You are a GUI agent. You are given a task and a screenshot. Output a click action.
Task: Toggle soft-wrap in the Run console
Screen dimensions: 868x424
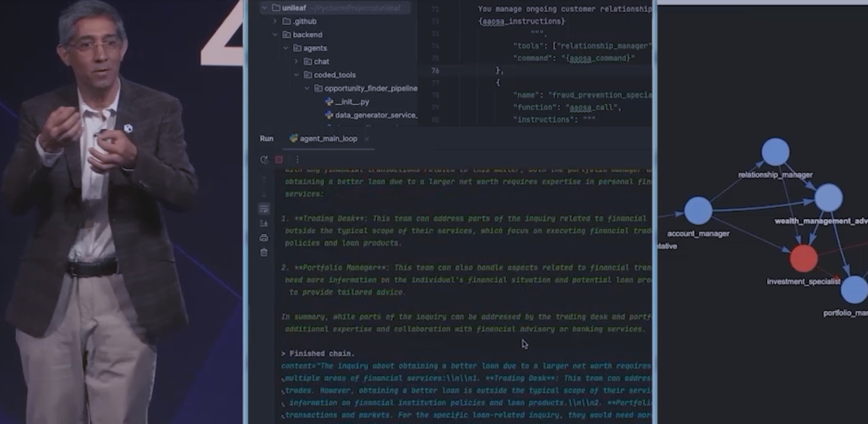(x=264, y=208)
